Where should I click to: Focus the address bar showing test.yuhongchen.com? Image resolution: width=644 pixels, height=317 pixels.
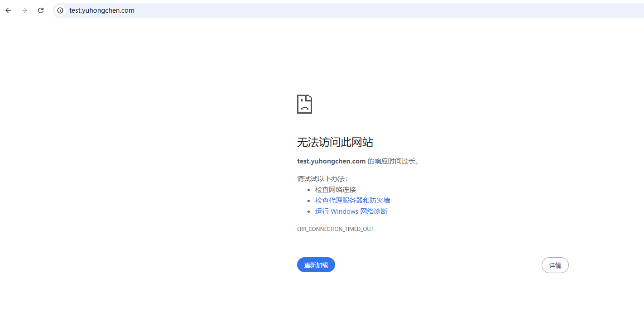tap(348, 10)
